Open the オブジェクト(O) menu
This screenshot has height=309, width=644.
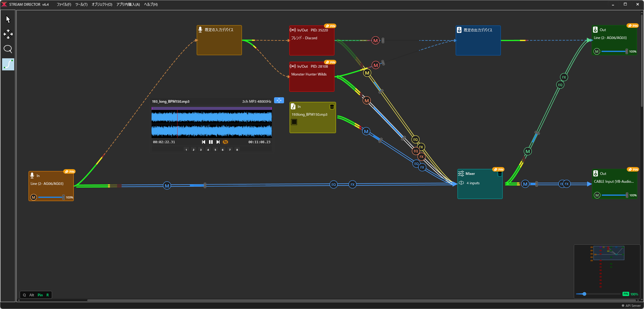point(102,5)
